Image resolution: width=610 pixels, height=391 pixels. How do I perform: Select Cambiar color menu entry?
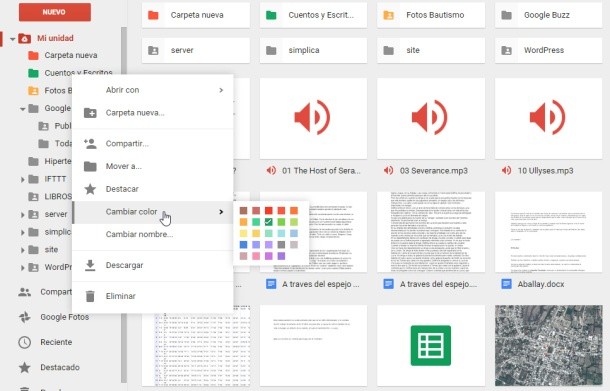tap(152, 212)
